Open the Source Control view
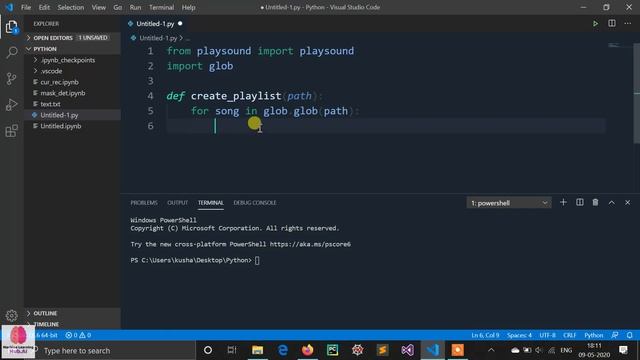The width and height of the screenshot is (640, 360). 11,78
